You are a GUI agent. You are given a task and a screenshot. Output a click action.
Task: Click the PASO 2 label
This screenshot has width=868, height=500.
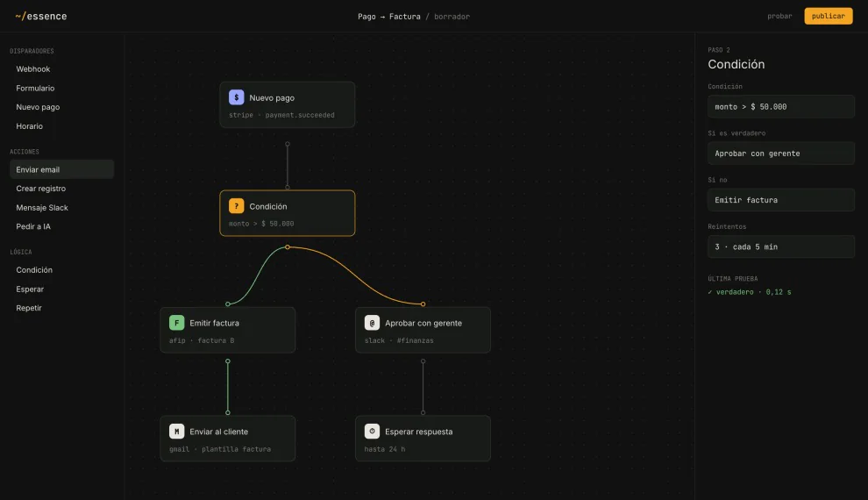click(x=719, y=50)
